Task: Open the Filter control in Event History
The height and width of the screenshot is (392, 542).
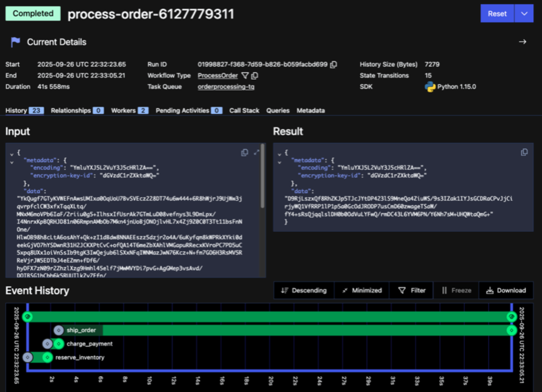Action: 411,291
